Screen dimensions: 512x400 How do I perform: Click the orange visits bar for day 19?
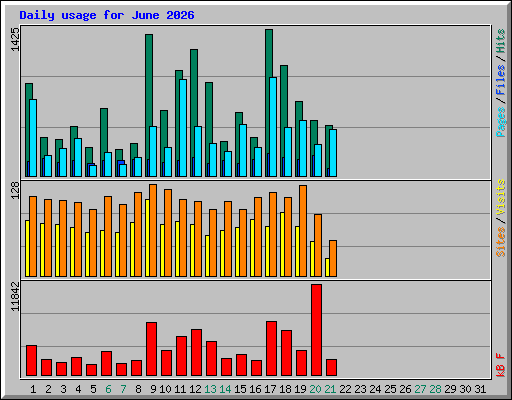coord(303,231)
